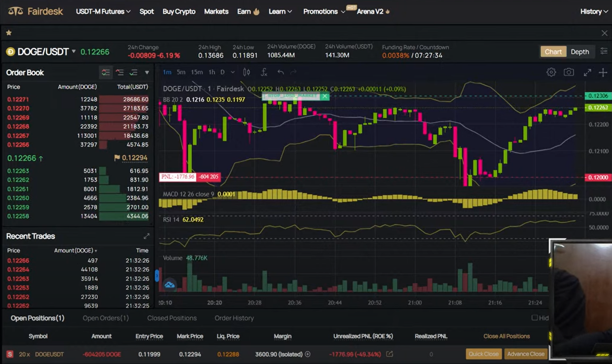Select the 1h timeframe
This screenshot has width=612, height=364.
coord(212,72)
